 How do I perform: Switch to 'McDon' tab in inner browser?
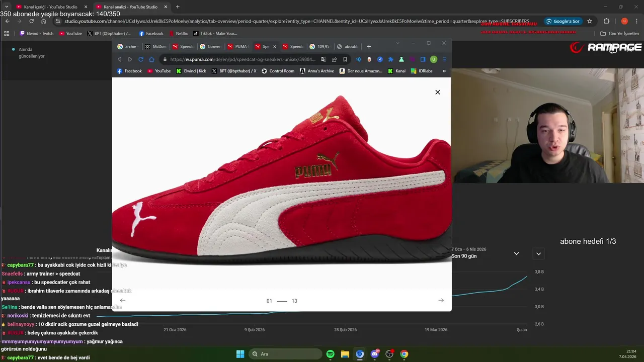pyautogui.click(x=155, y=46)
